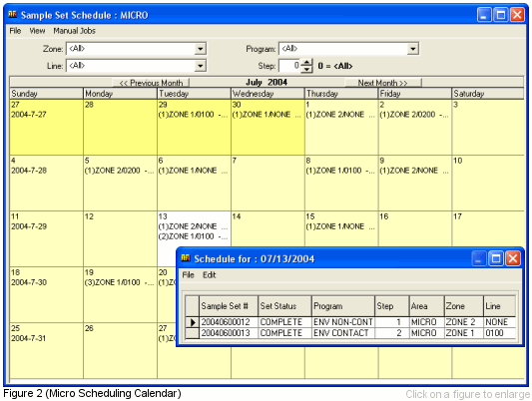Expand the Line dropdown arrow

(x=201, y=66)
